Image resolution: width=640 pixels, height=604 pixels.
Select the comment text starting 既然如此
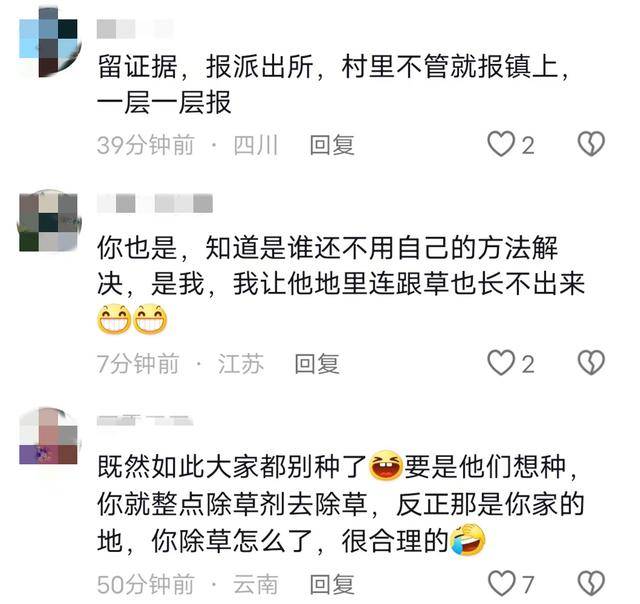[x=341, y=504]
